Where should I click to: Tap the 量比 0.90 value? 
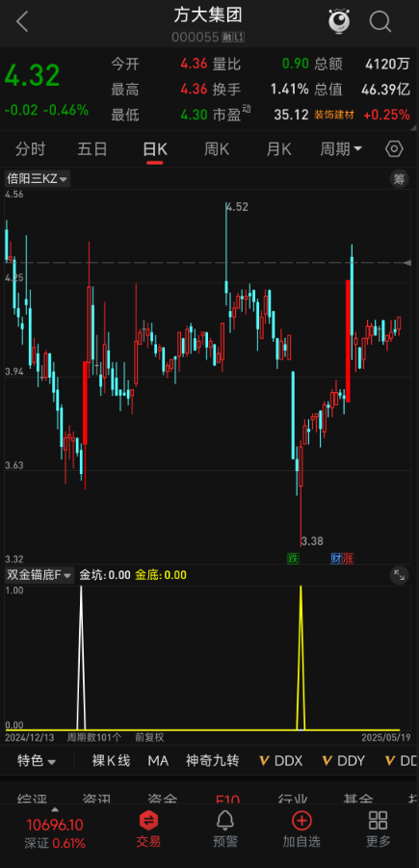(x=295, y=65)
